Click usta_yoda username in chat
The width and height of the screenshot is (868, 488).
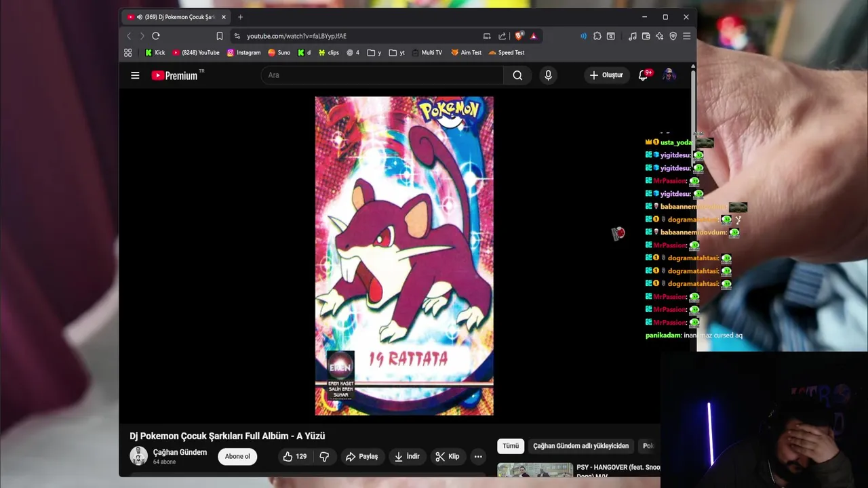675,142
